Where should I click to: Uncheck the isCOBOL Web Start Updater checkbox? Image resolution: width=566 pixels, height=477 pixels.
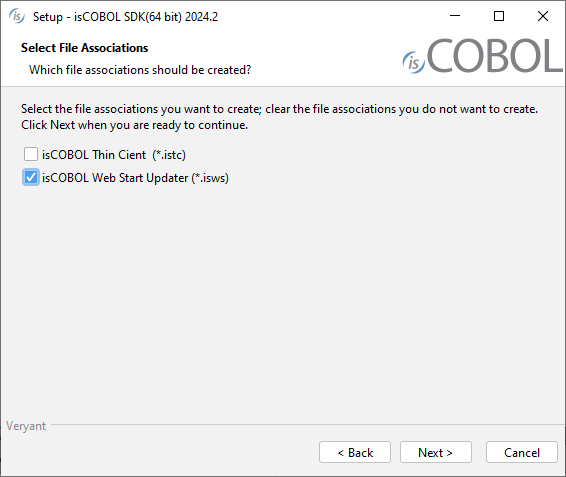[31, 177]
